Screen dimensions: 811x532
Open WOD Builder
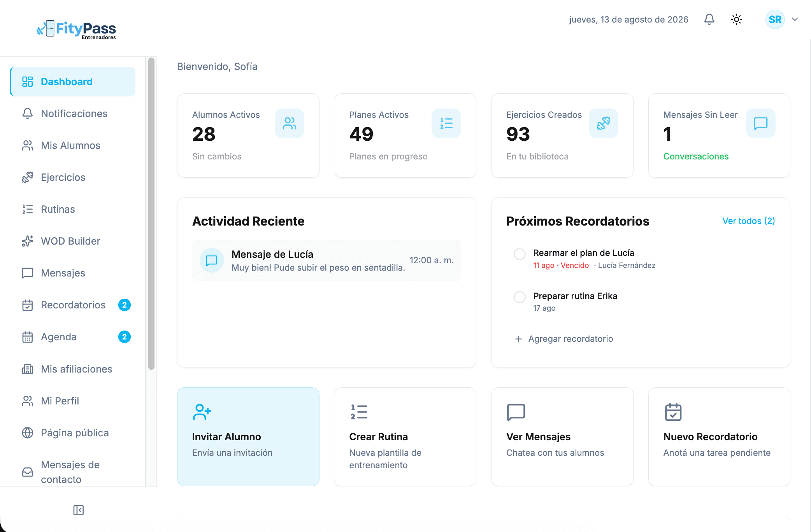73,241
